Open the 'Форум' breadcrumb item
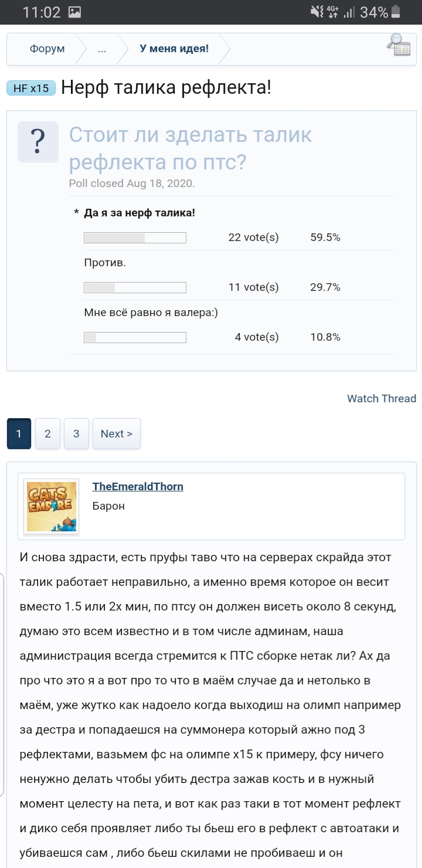Viewport: 422px width, 868px height. [48, 49]
